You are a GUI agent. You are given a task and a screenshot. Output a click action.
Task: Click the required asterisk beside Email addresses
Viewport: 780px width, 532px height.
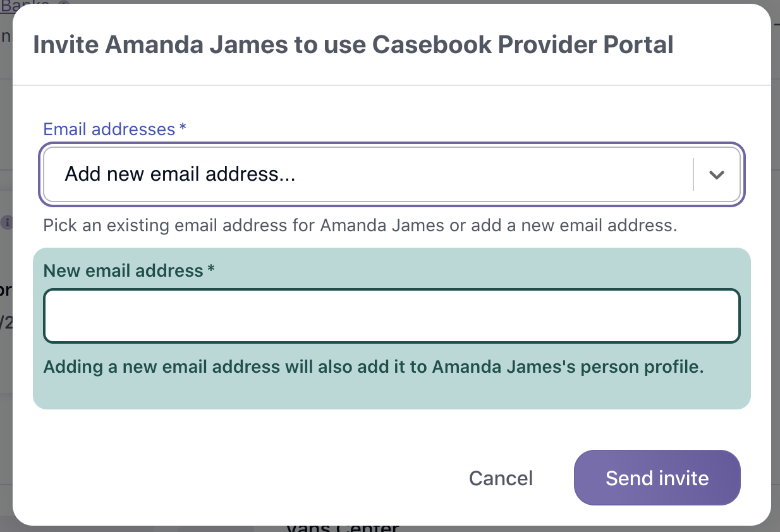183,129
